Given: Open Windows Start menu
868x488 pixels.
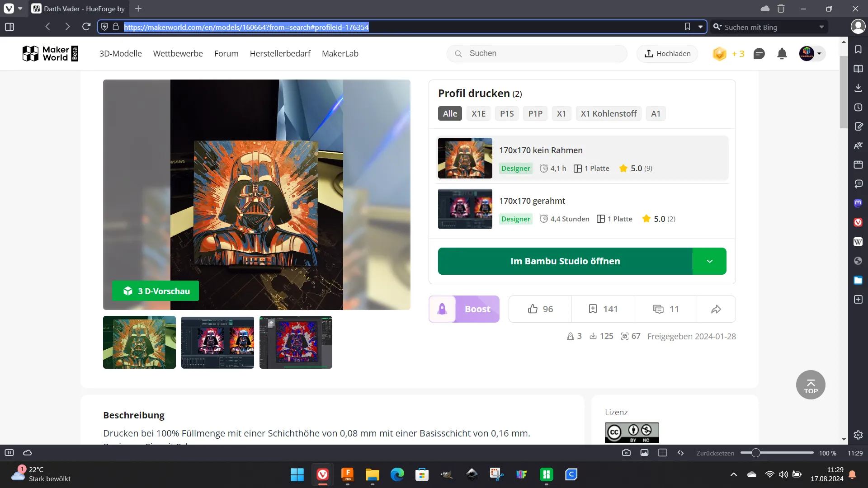Looking at the screenshot, I should (x=297, y=474).
